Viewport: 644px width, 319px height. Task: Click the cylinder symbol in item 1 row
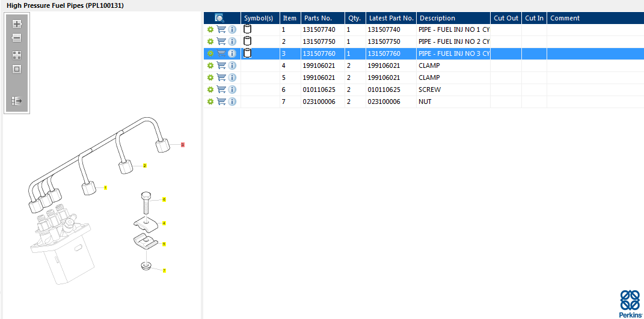[x=247, y=29]
